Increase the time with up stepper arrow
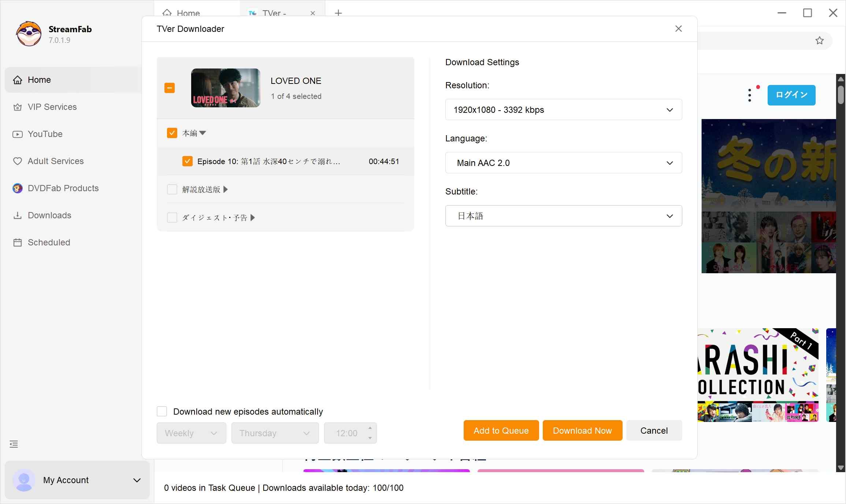846x504 pixels. (370, 428)
